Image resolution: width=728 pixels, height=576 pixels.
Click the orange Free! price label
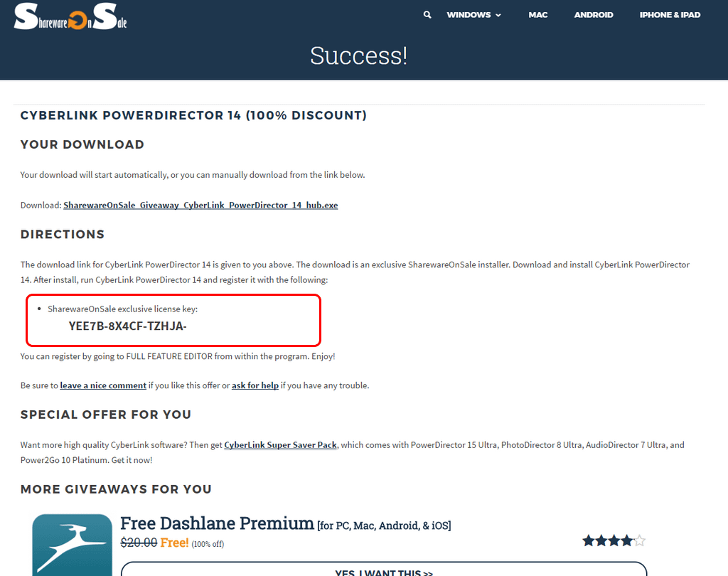click(174, 543)
